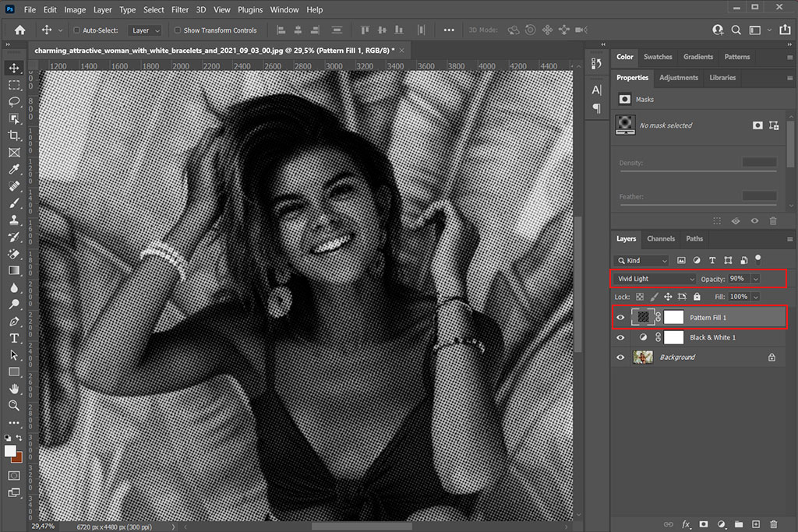This screenshot has height=532, width=798.
Task: Hide the Pattern Fill 1 layer
Action: pyautogui.click(x=620, y=317)
